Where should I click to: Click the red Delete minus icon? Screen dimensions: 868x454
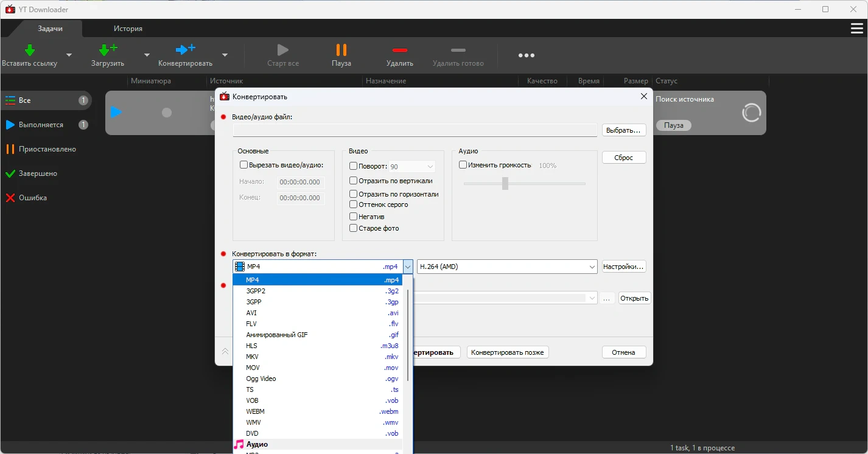coord(399,50)
